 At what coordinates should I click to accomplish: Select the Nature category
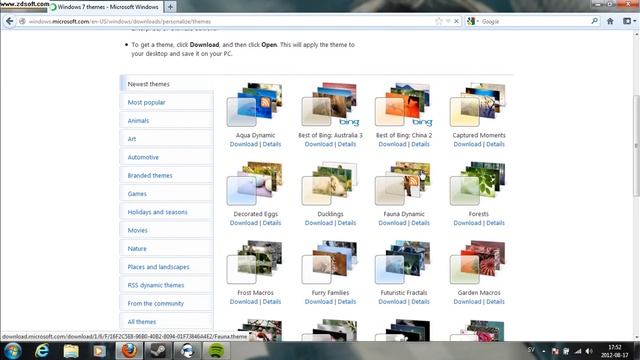click(167, 249)
